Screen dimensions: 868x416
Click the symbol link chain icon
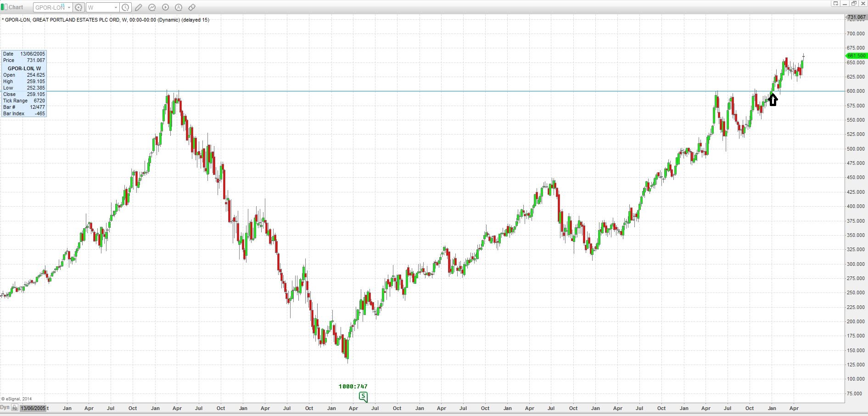click(x=192, y=7)
